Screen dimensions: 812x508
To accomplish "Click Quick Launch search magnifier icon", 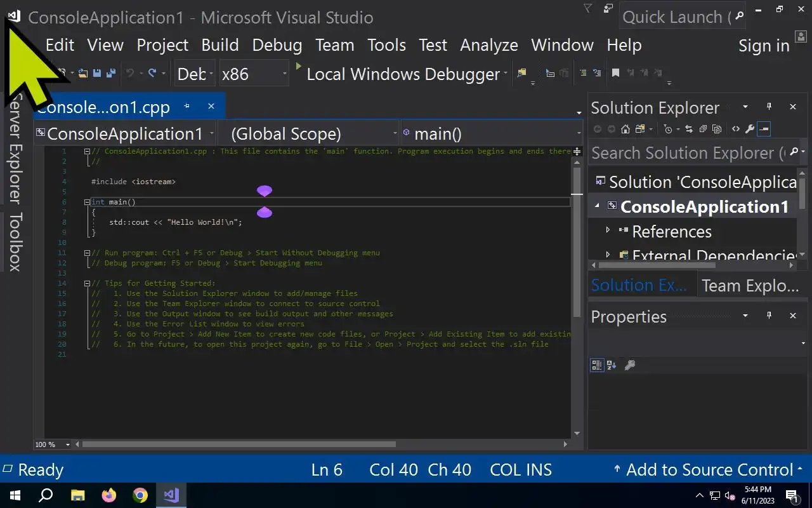I will (x=738, y=17).
